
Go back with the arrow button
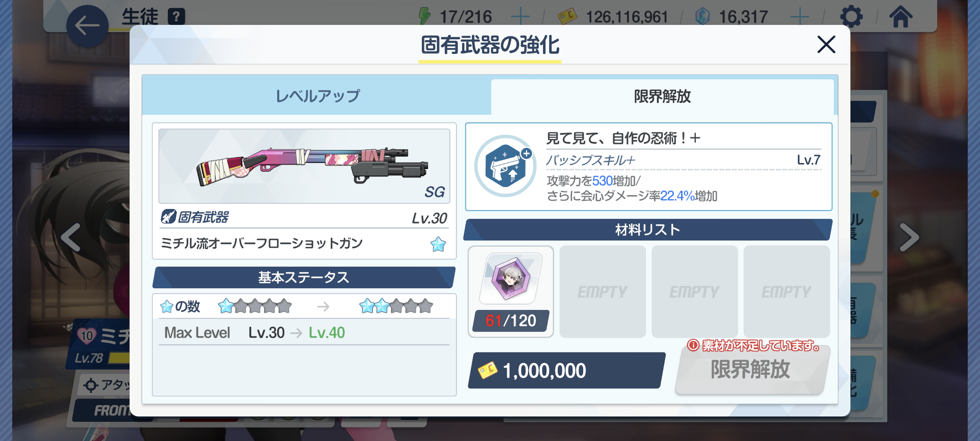87,26
